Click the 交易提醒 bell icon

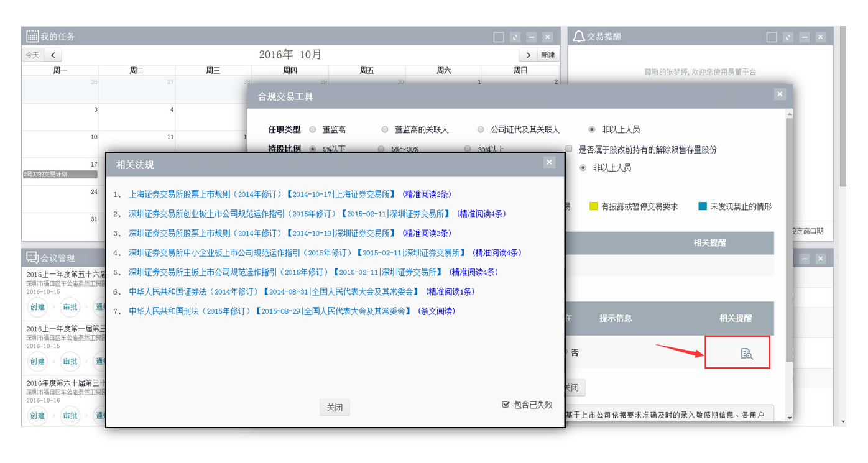(x=579, y=37)
